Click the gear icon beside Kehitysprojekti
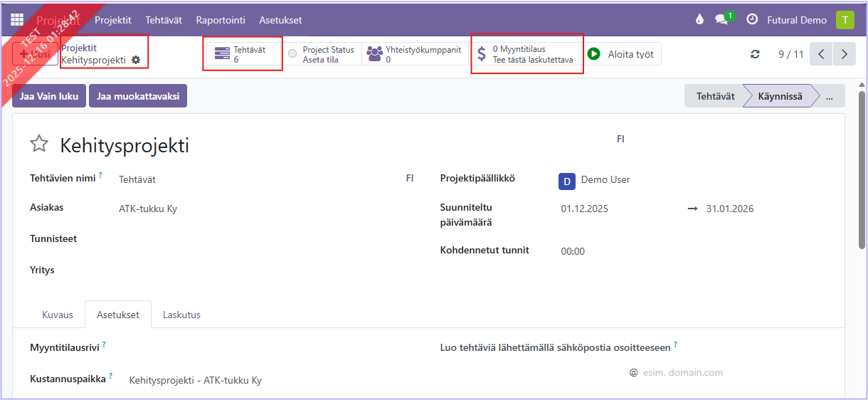 coord(136,60)
